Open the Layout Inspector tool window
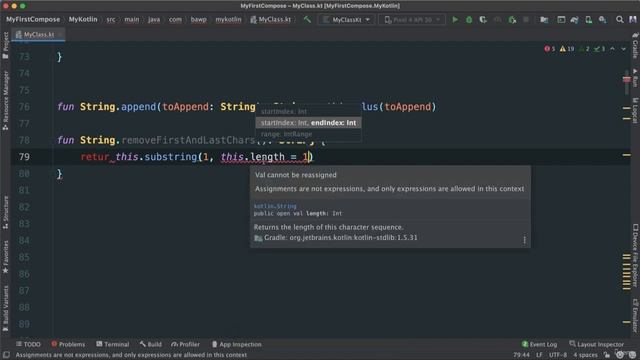The image size is (640, 360). (x=596, y=344)
